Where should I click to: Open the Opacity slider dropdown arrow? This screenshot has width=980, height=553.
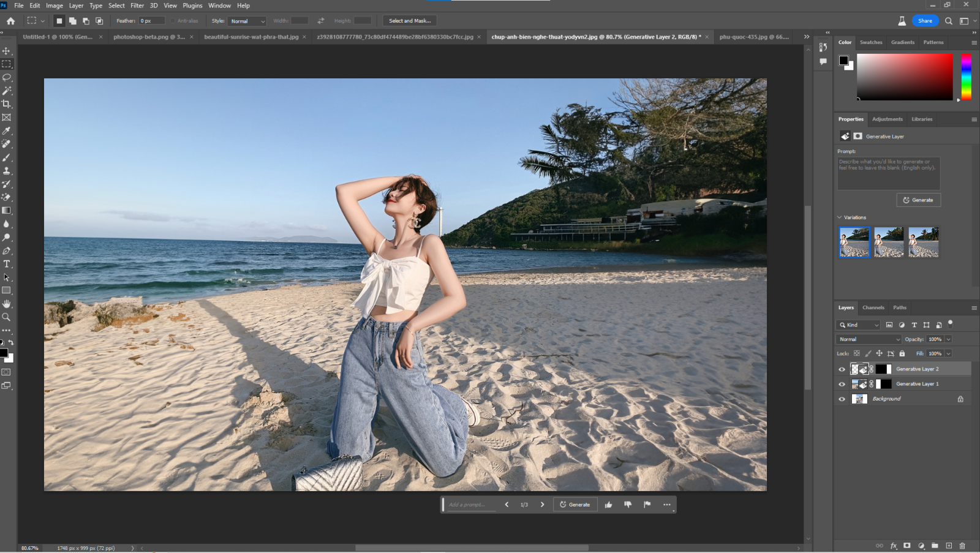tap(949, 339)
